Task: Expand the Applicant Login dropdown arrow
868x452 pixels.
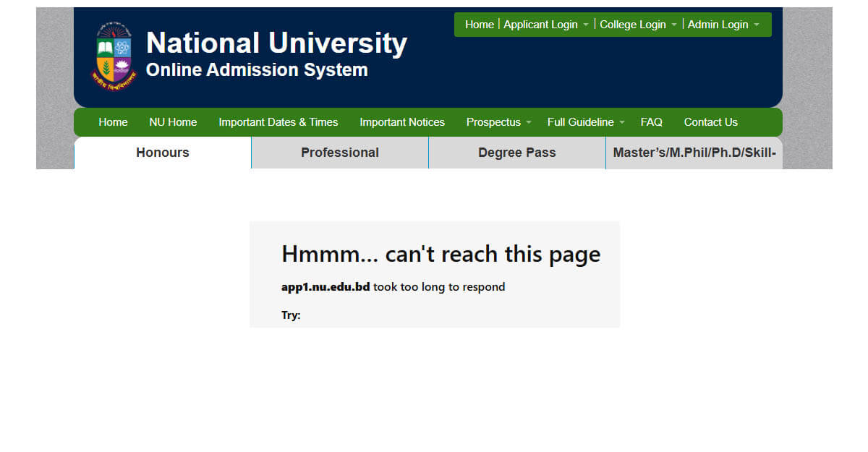Action: 585,25
